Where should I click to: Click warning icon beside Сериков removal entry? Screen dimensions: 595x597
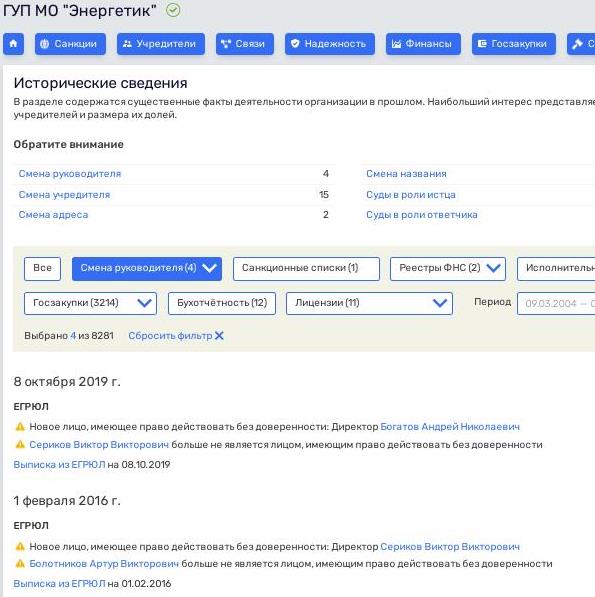20,444
